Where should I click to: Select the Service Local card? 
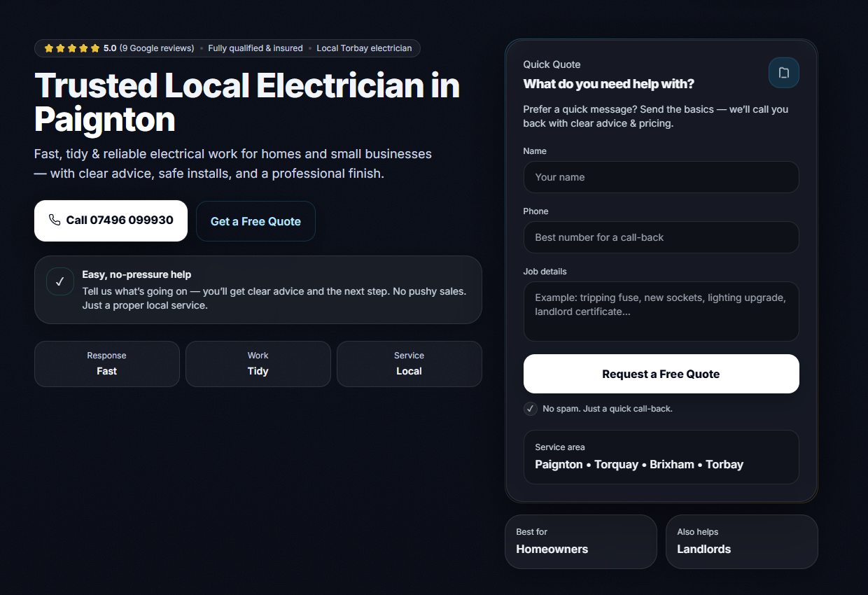(x=409, y=364)
